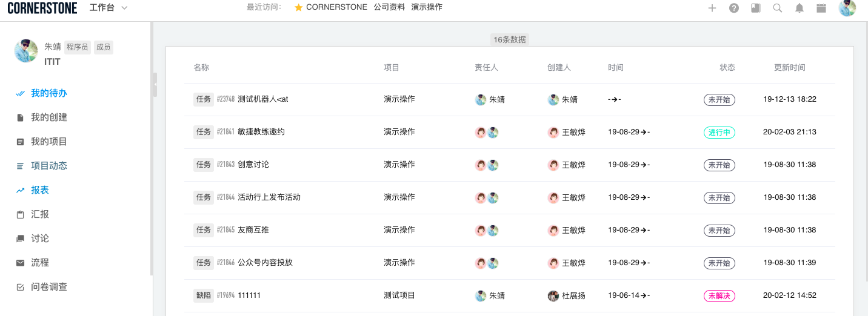This screenshot has height=316, width=868.
Task: Go to 问卷调查 in sidebar
Action: [x=48, y=287]
